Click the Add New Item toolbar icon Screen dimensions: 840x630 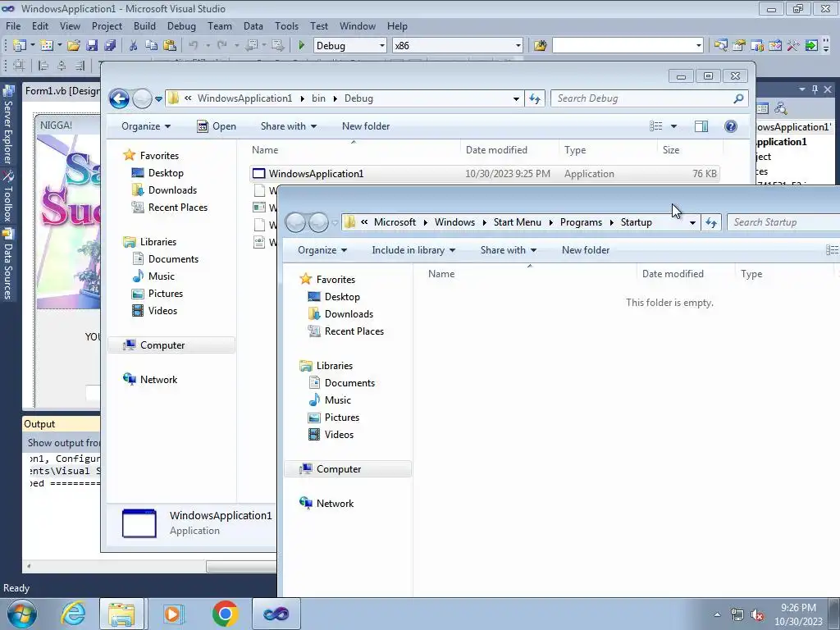coord(46,46)
